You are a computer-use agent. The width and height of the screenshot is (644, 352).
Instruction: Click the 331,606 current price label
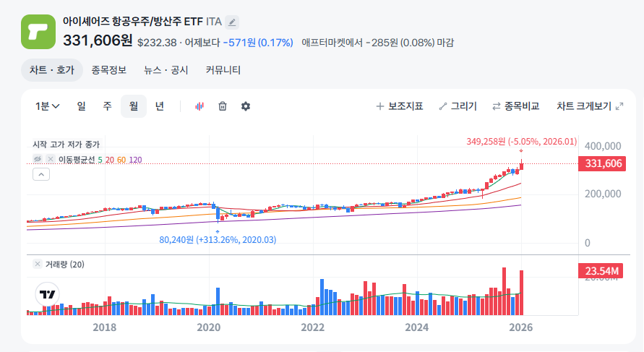tap(602, 163)
